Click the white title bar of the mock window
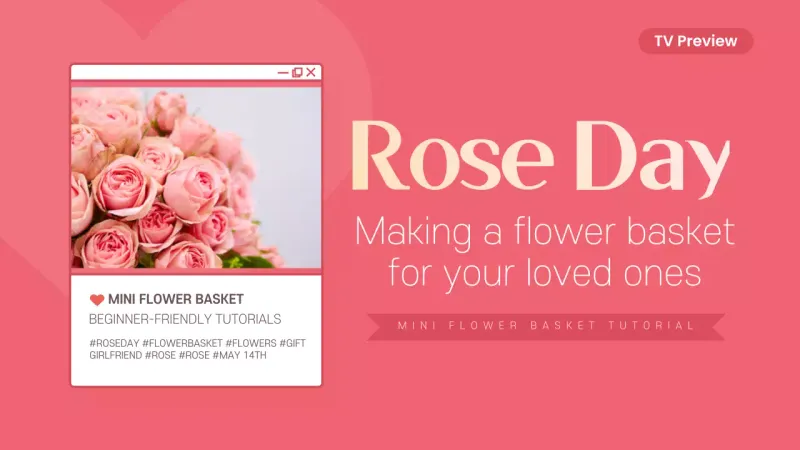 pos(170,72)
